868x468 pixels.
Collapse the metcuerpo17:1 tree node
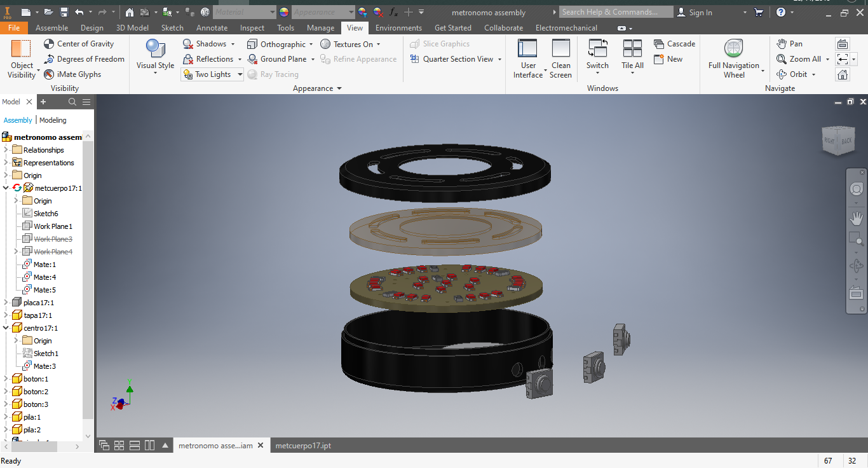click(x=6, y=188)
